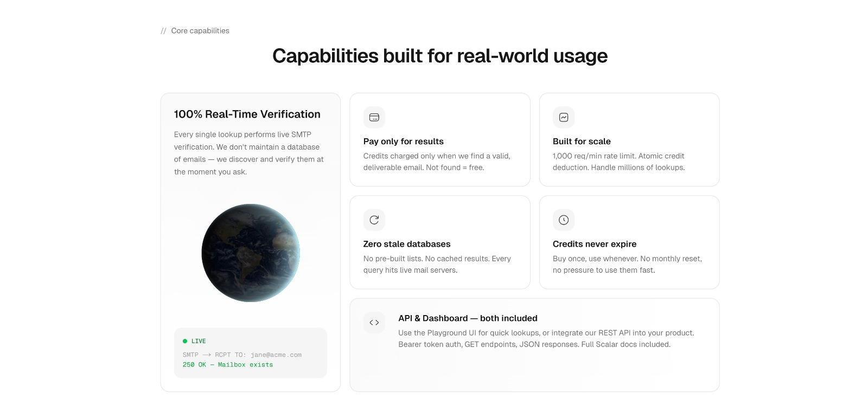This screenshot has width=868, height=417.
Task: Click API & Dashboard — both included heading
Action: (x=468, y=318)
